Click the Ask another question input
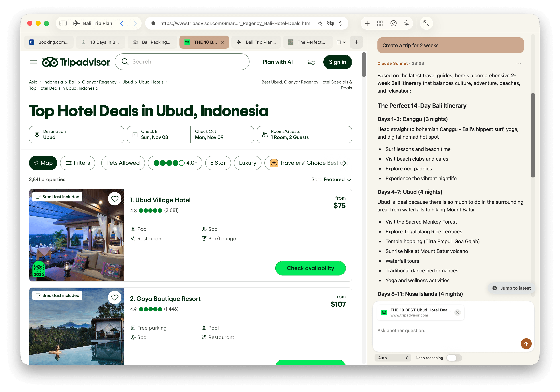 click(x=453, y=330)
